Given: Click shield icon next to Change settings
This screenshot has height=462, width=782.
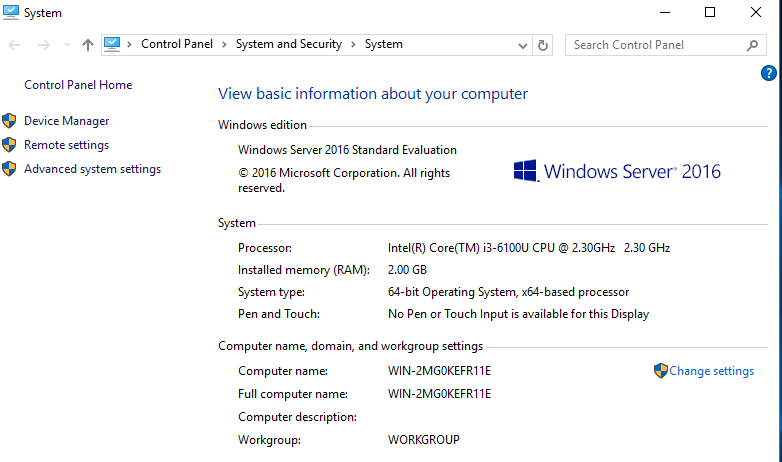Looking at the screenshot, I should (661, 371).
